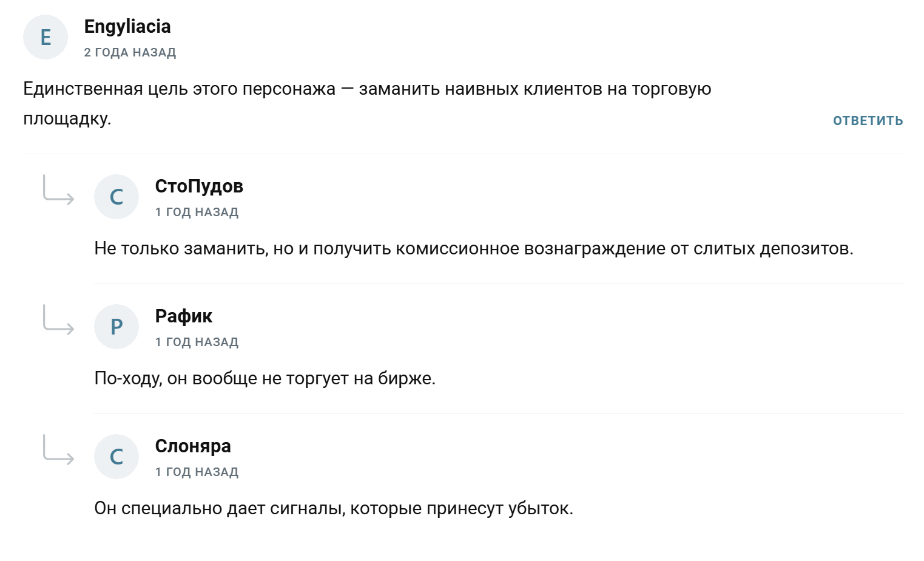
Task: Click the Engyliacia avatar with letter E
Action: click(46, 37)
